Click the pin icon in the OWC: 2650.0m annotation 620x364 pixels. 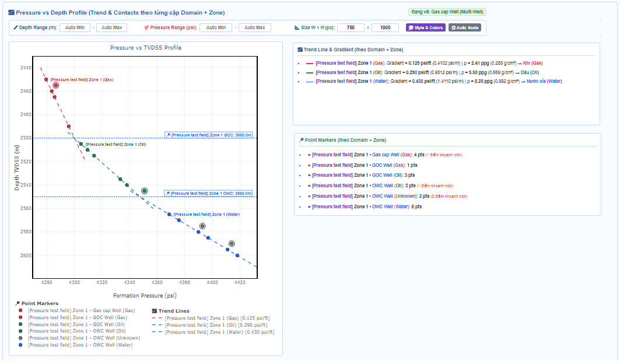[x=167, y=194]
